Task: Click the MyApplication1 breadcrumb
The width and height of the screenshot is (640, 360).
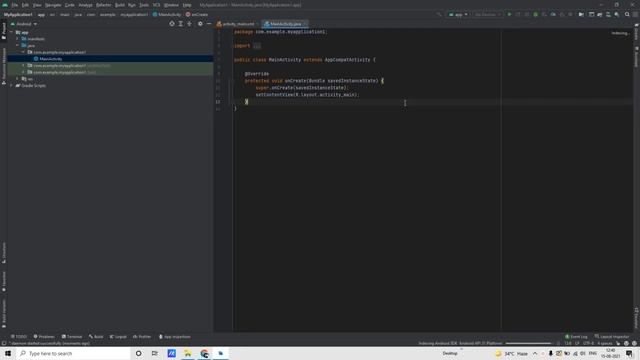Action: point(18,15)
